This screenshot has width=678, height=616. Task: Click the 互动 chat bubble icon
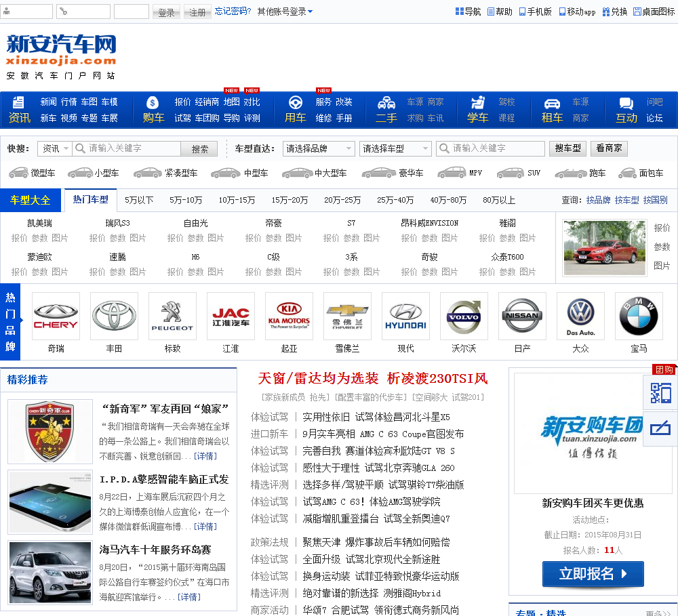[x=626, y=103]
